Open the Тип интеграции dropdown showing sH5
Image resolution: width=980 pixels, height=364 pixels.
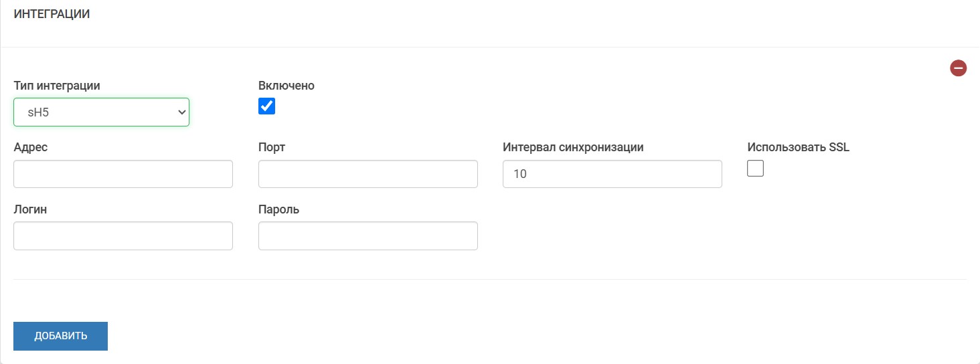tap(101, 112)
